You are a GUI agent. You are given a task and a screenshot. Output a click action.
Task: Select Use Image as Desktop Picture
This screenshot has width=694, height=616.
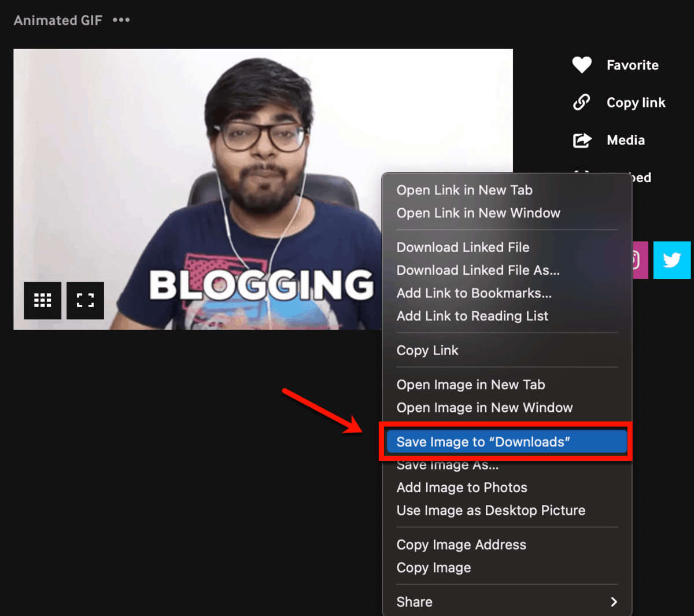[x=491, y=510]
